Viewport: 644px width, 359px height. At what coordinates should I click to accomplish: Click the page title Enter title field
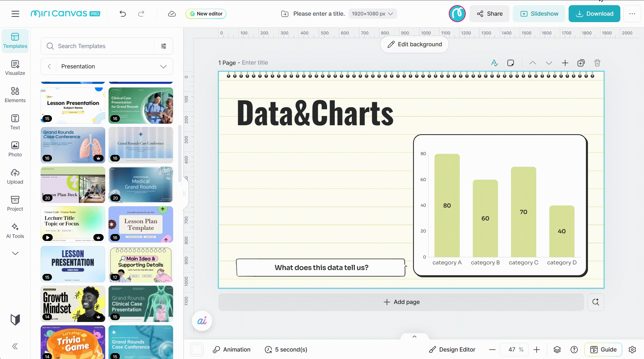255,62
